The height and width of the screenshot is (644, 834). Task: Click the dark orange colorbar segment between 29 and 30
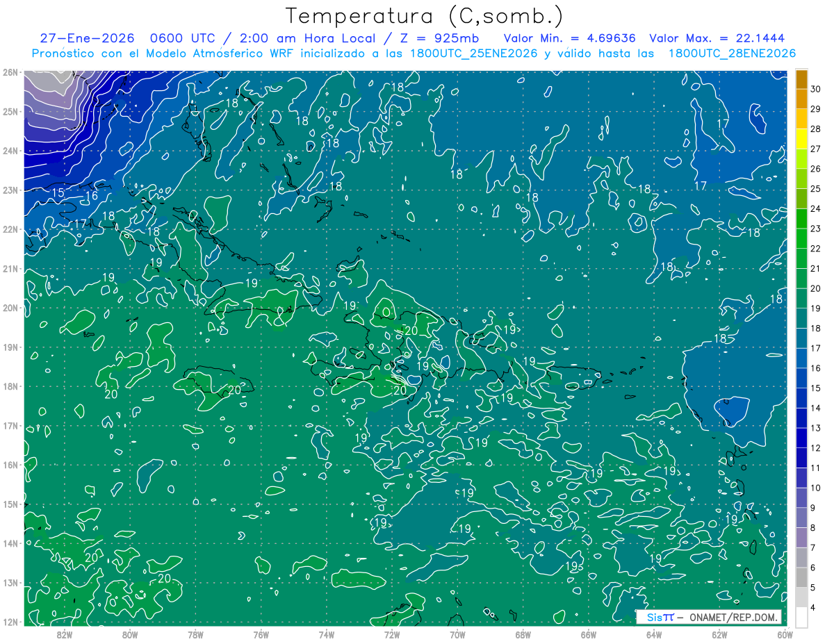801,99
